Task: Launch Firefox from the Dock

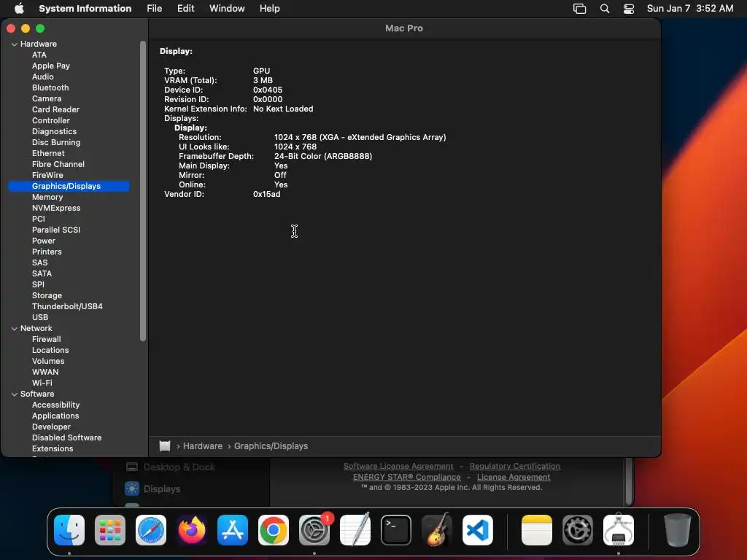Action: pos(192,530)
